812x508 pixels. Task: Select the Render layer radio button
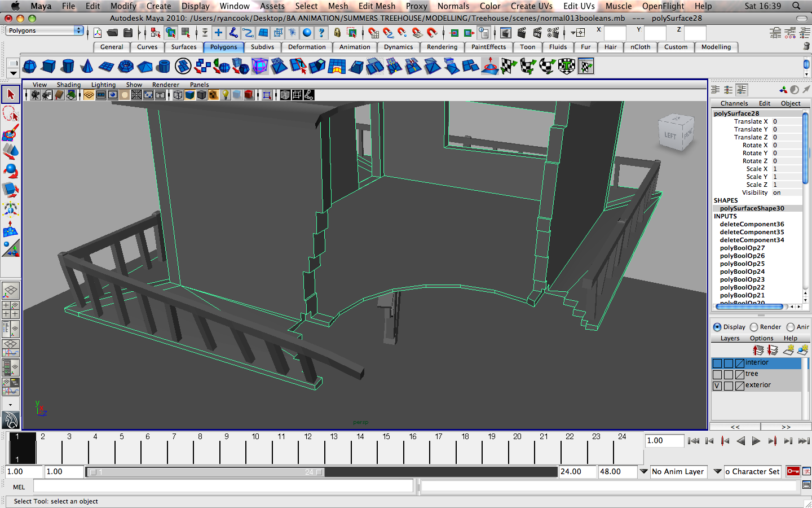click(x=754, y=327)
